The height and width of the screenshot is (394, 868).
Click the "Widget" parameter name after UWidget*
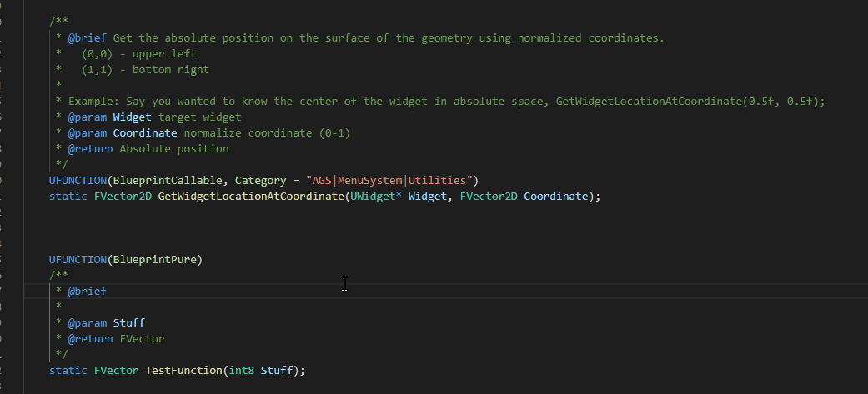coord(428,197)
